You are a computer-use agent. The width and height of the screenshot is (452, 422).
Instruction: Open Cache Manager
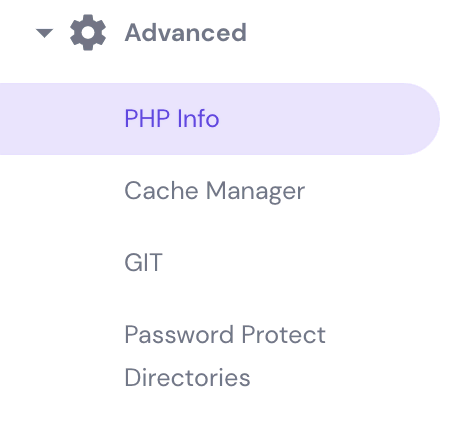pos(215,191)
